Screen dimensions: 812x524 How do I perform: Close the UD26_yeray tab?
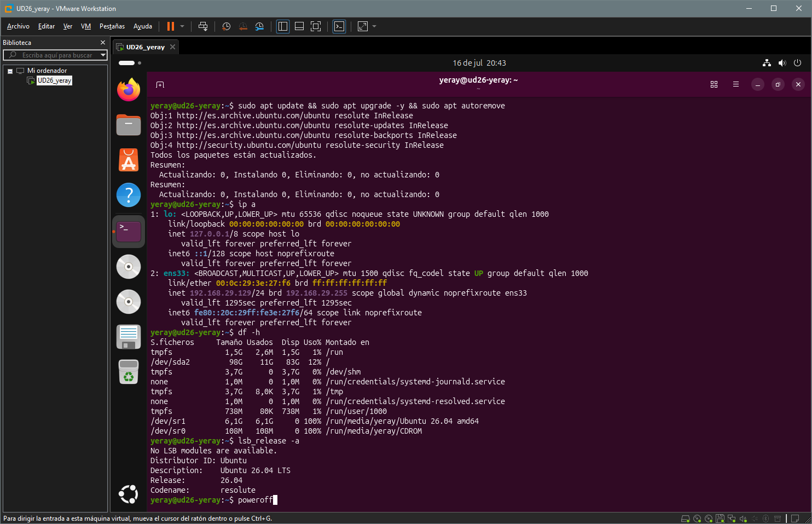(x=172, y=47)
